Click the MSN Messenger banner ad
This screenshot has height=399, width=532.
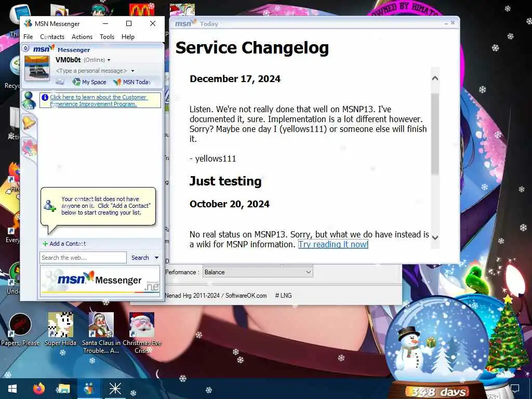click(x=100, y=281)
